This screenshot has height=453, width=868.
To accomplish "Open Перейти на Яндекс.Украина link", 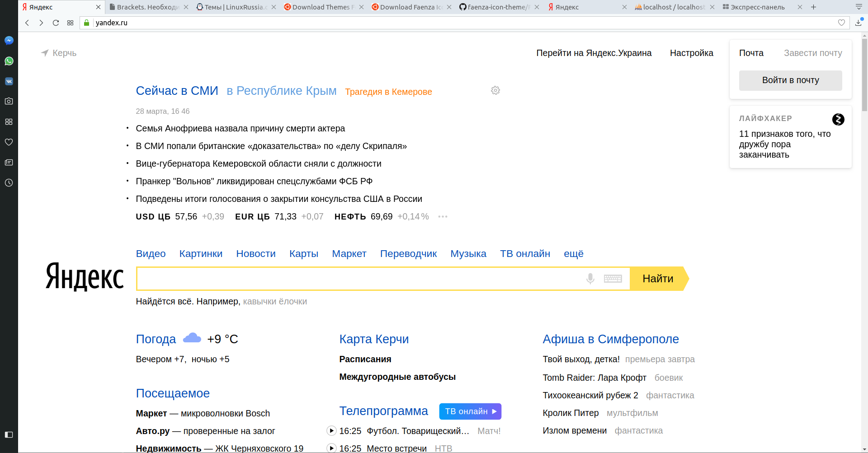I will tap(594, 53).
